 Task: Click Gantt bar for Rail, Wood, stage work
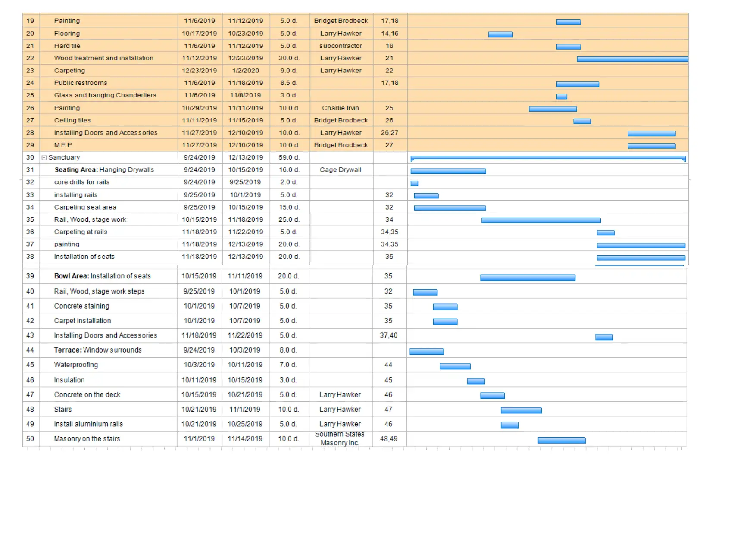point(541,220)
